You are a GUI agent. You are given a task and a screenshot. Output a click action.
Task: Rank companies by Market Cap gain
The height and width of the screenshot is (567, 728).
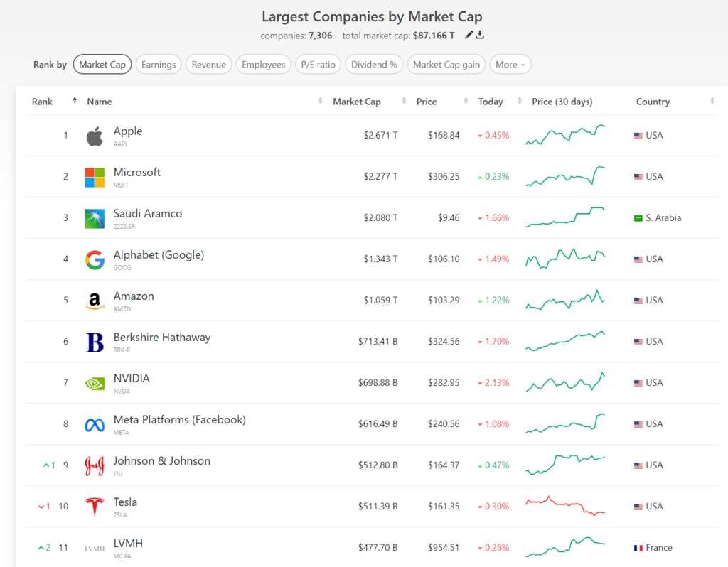click(x=446, y=65)
